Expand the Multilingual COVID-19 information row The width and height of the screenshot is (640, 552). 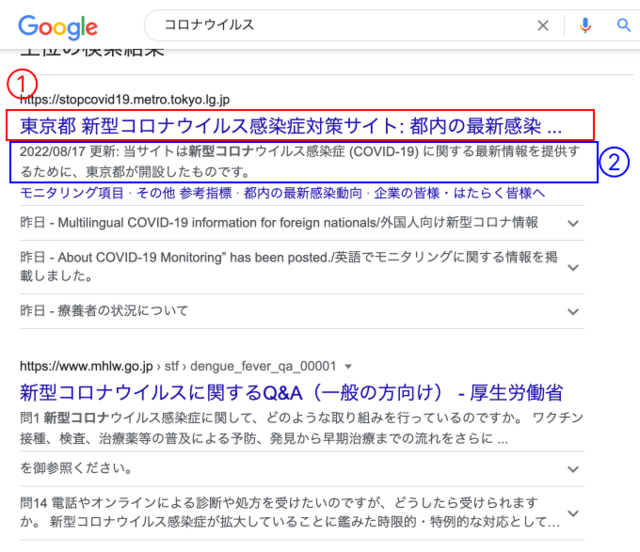point(302,223)
